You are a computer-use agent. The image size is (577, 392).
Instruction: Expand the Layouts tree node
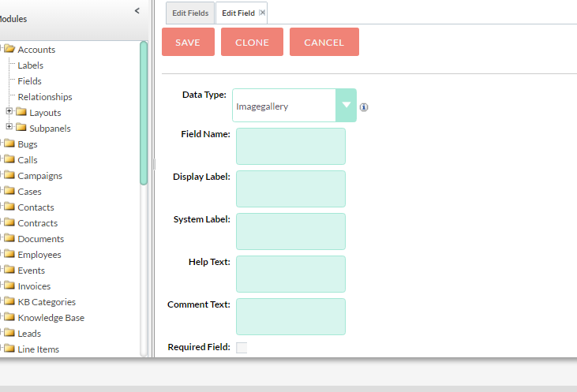point(9,110)
